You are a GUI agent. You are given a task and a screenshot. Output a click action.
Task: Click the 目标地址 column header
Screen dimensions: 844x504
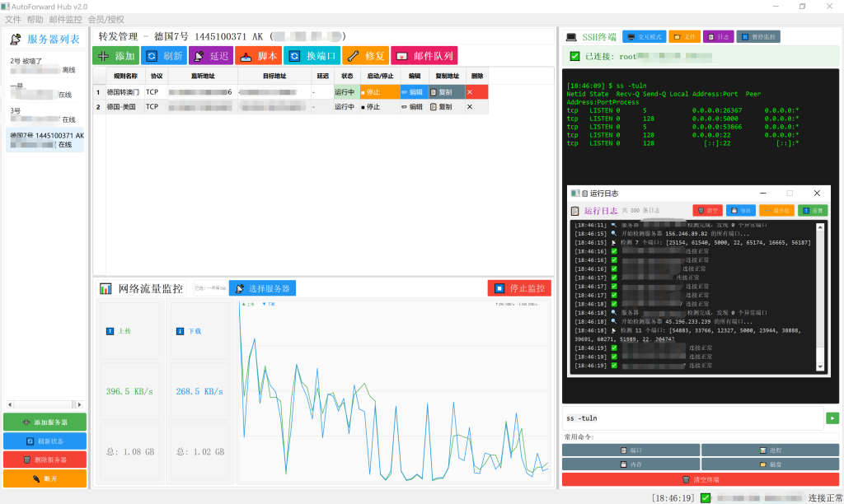pyautogui.click(x=274, y=76)
